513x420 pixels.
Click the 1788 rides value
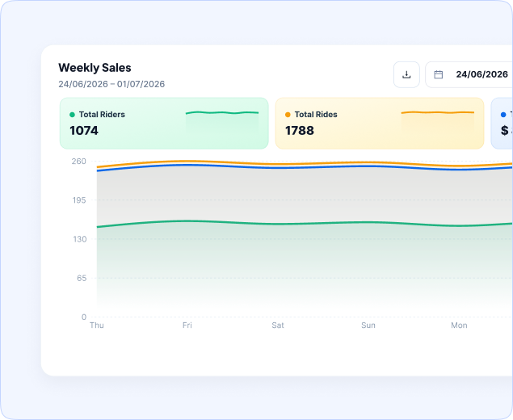[300, 131]
